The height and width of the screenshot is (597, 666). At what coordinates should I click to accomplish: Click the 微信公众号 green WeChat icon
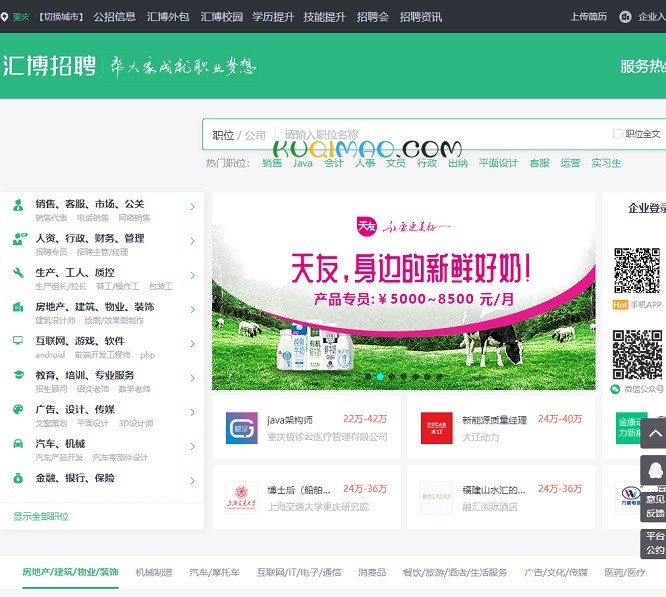[x=615, y=389]
